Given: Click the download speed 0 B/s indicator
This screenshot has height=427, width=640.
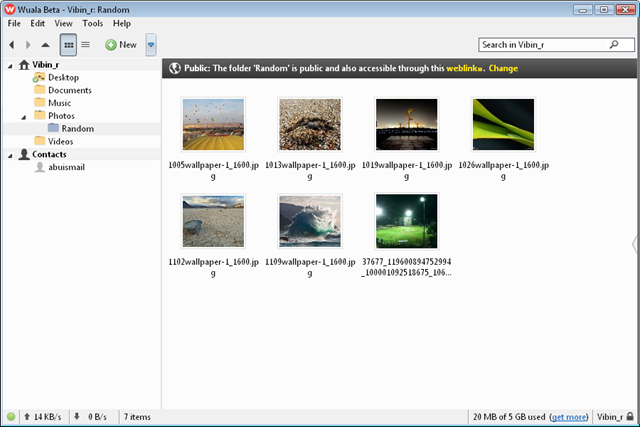Looking at the screenshot, I should [x=90, y=417].
